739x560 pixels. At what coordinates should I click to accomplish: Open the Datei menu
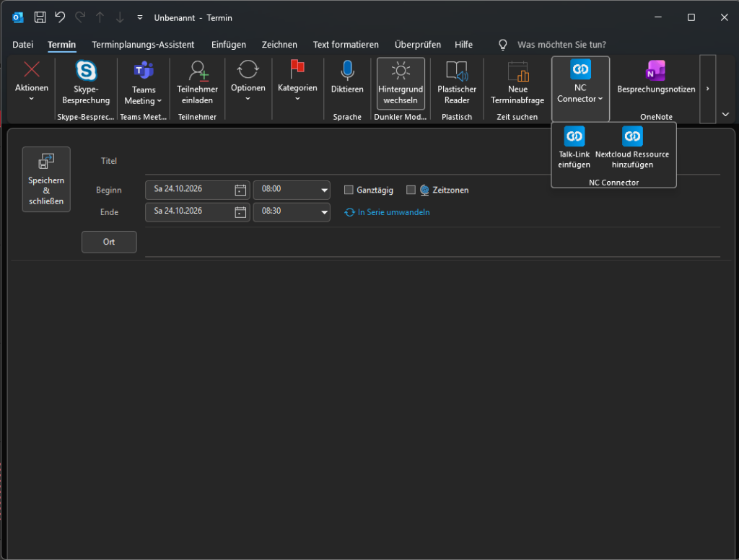22,45
